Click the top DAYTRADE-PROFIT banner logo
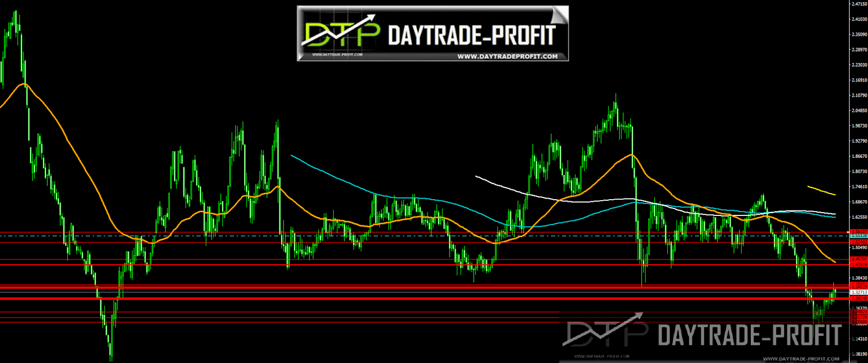This screenshot has width=868, height=363. (432, 33)
